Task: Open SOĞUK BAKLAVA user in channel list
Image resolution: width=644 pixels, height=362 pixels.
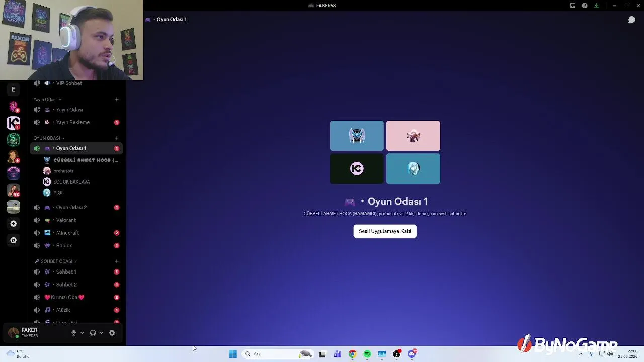Action: click(82, 182)
